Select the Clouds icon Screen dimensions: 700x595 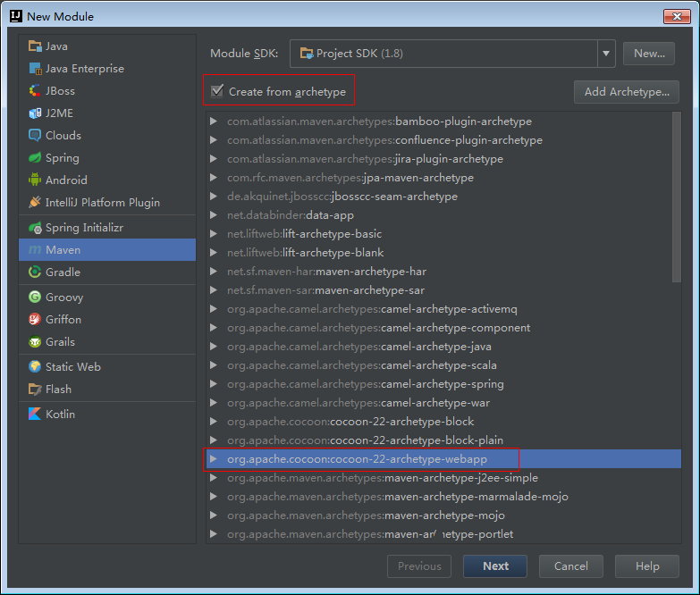[35, 136]
